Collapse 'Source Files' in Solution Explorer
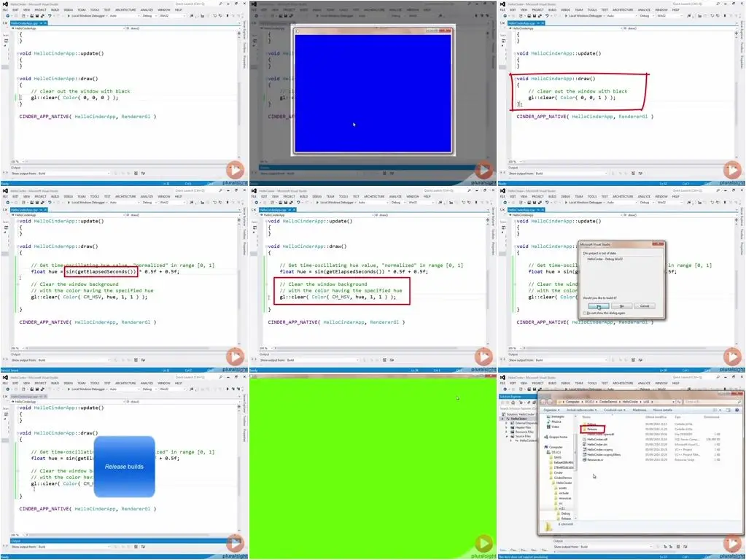 point(507,436)
